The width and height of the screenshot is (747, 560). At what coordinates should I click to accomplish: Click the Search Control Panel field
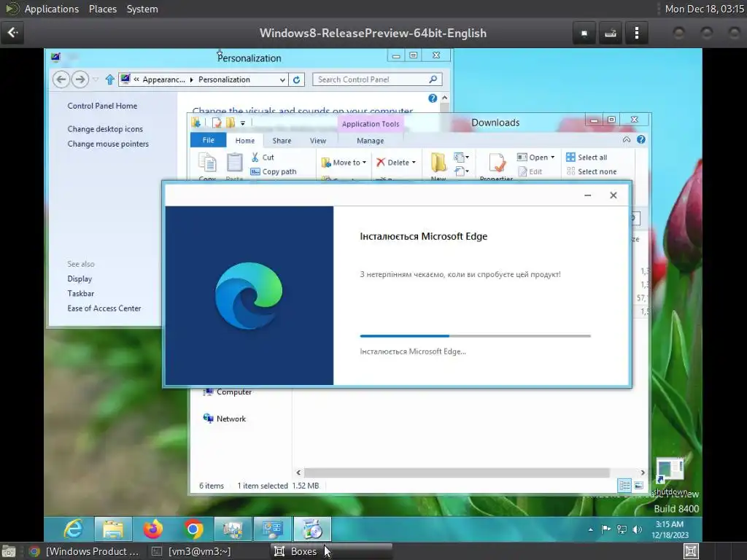[377, 79]
